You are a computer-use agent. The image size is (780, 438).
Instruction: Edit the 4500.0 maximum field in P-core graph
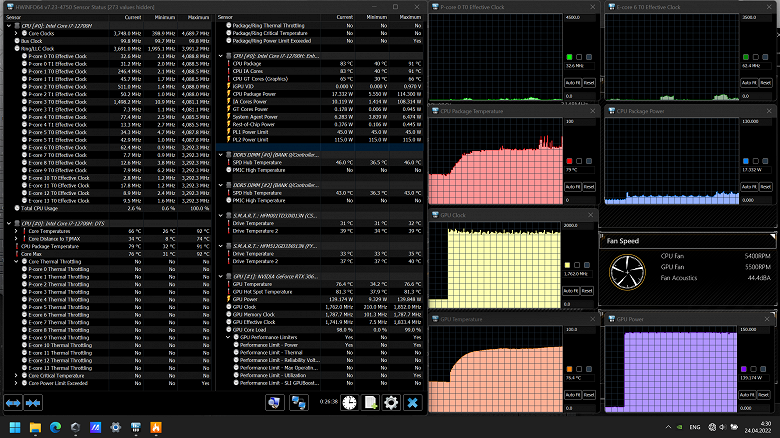[579, 17]
